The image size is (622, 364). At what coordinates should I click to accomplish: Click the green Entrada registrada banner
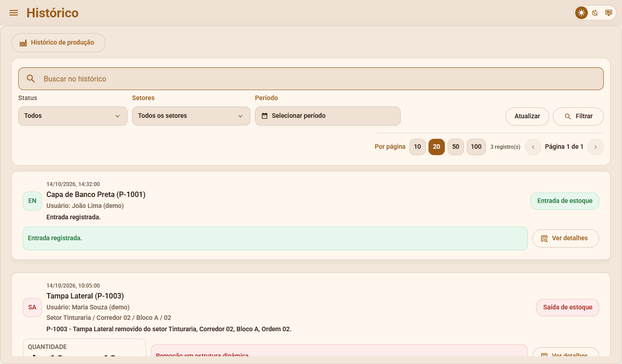point(275,238)
